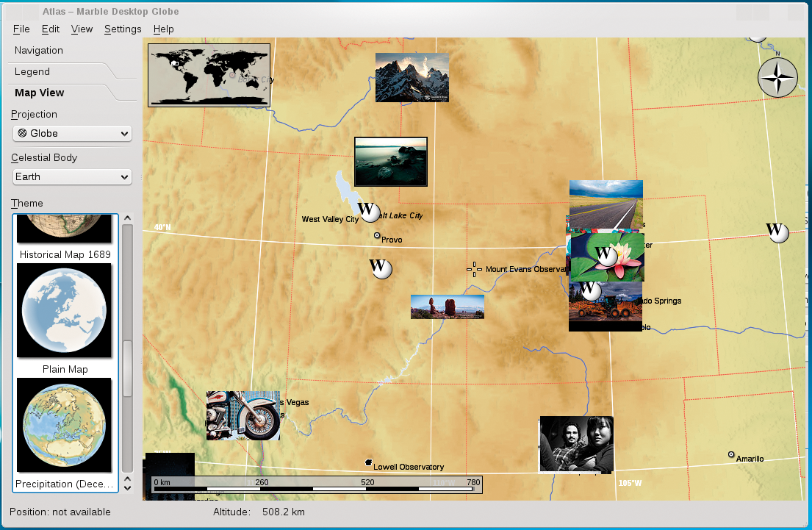This screenshot has height=530, width=812.
Task: Click the Position not available status text
Action: tap(60, 512)
